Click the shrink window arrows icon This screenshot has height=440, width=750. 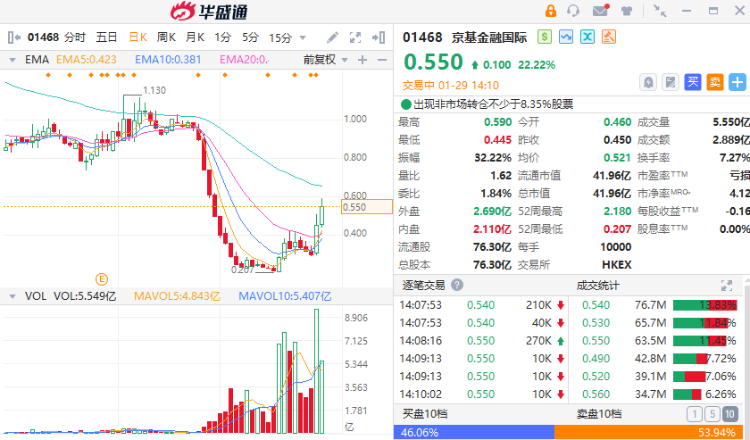click(x=660, y=11)
